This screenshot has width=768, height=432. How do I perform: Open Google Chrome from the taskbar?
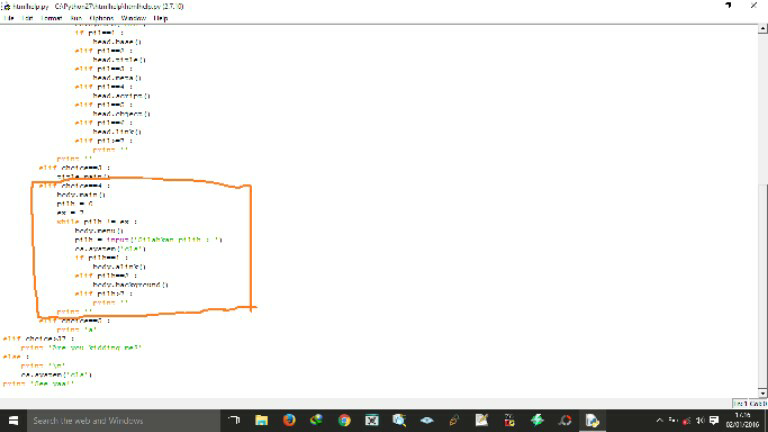pyautogui.click(x=344, y=420)
